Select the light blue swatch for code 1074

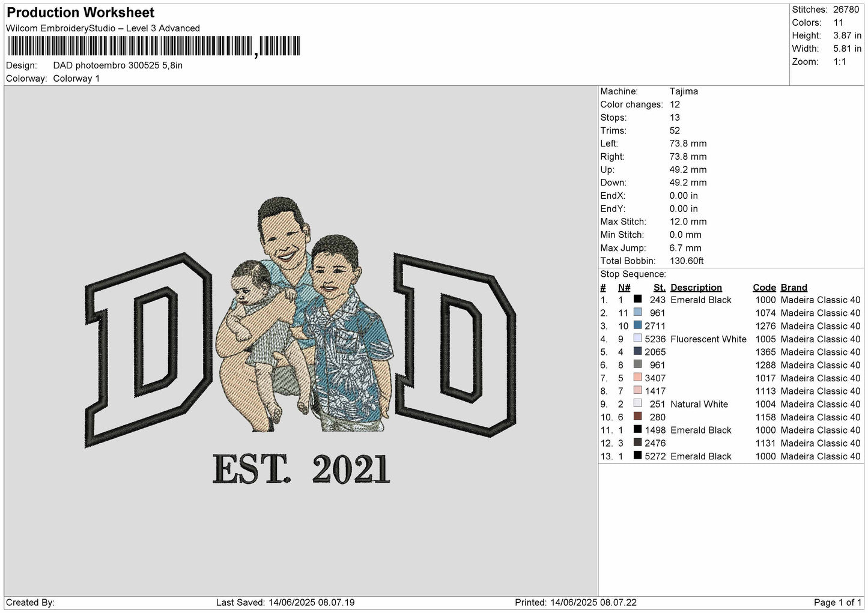click(637, 312)
